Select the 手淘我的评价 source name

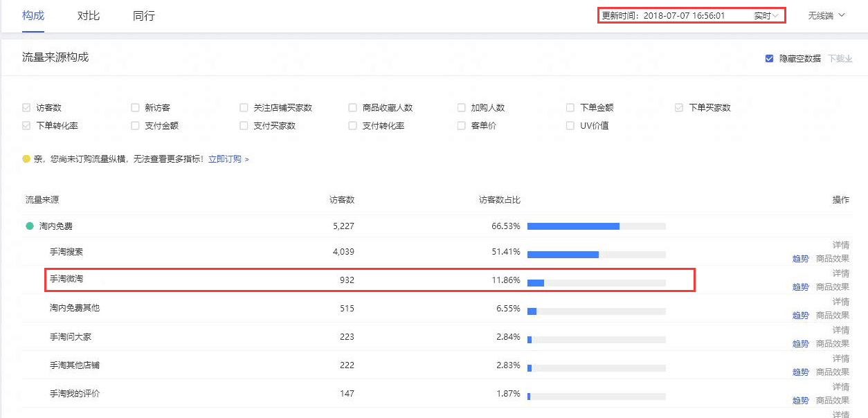75,393
